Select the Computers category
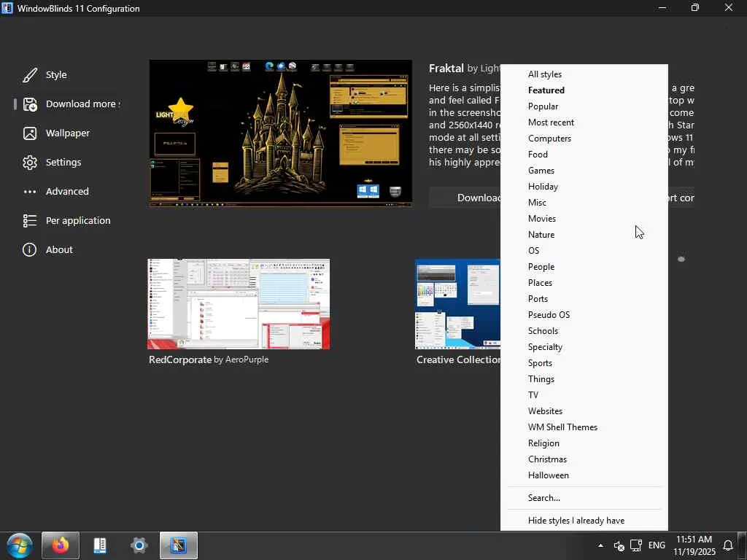Viewport: 747px width, 560px height. (x=584, y=139)
